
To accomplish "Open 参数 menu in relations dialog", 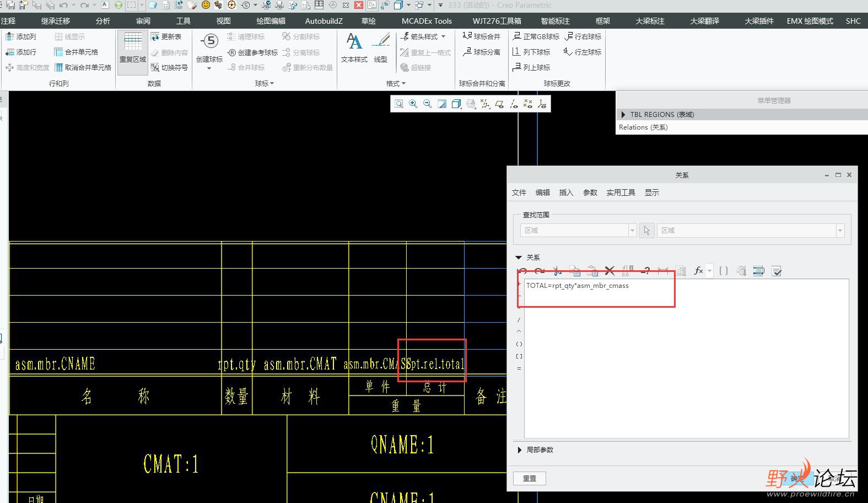I will (x=590, y=192).
